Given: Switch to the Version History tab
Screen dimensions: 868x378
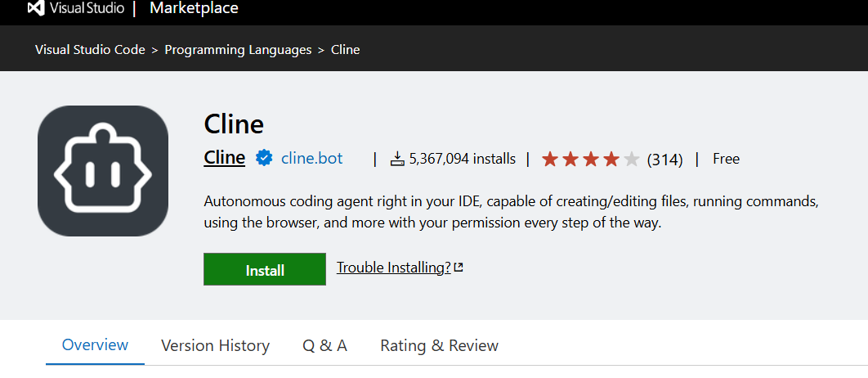Looking at the screenshot, I should [215, 346].
